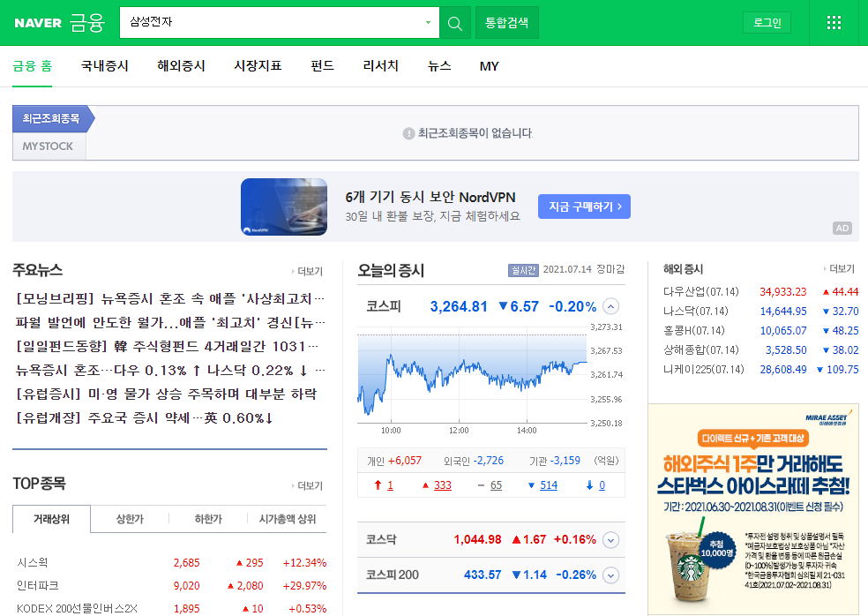868x616 pixels.
Task: Click upper-limit stocks count 1
Action: click(x=390, y=485)
